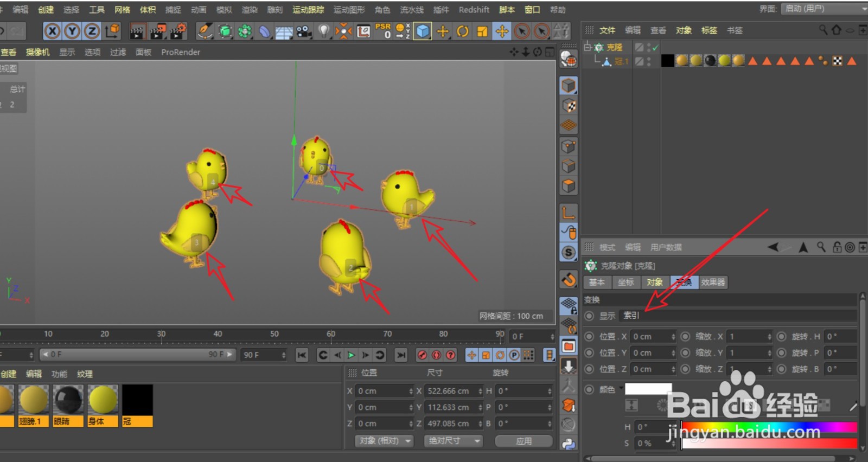
Task: Open the 渲染 menu
Action: [250, 10]
